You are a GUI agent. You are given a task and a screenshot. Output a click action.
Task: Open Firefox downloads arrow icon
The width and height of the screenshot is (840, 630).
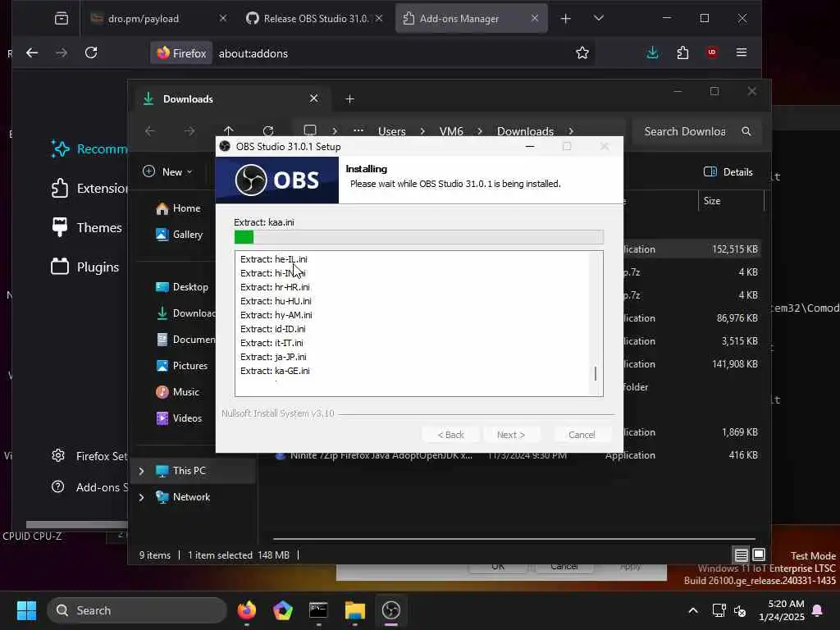[652, 52]
